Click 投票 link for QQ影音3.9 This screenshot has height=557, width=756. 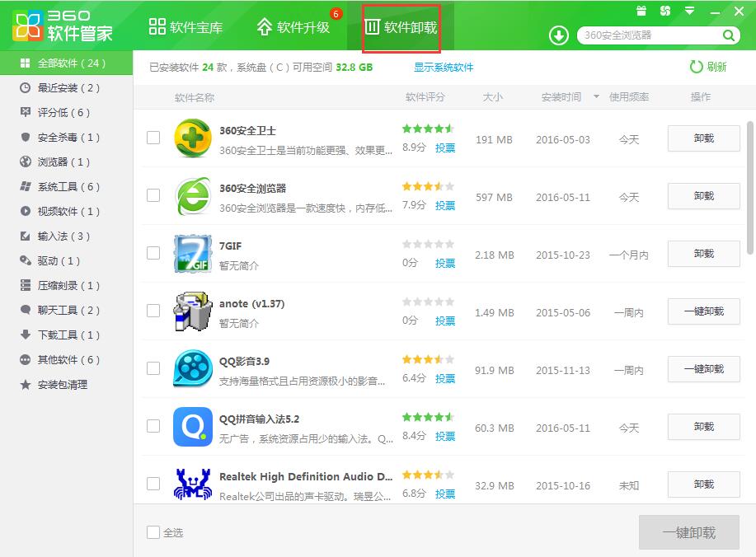coord(445,379)
